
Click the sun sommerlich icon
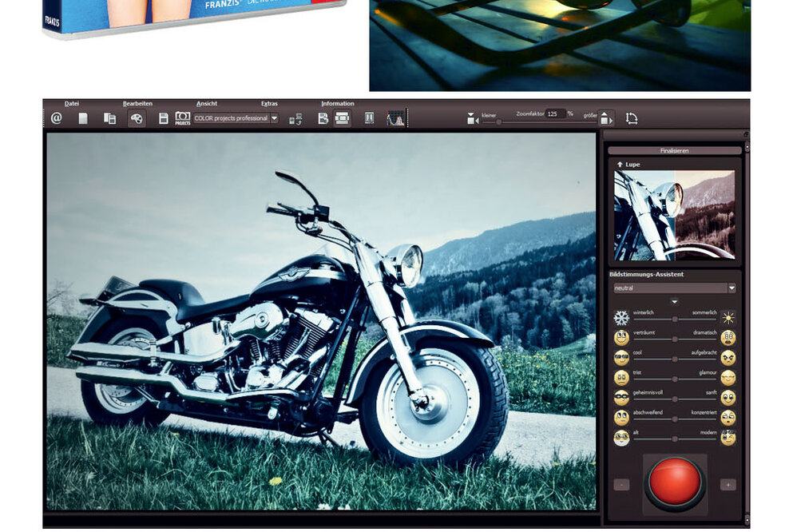coord(728,318)
